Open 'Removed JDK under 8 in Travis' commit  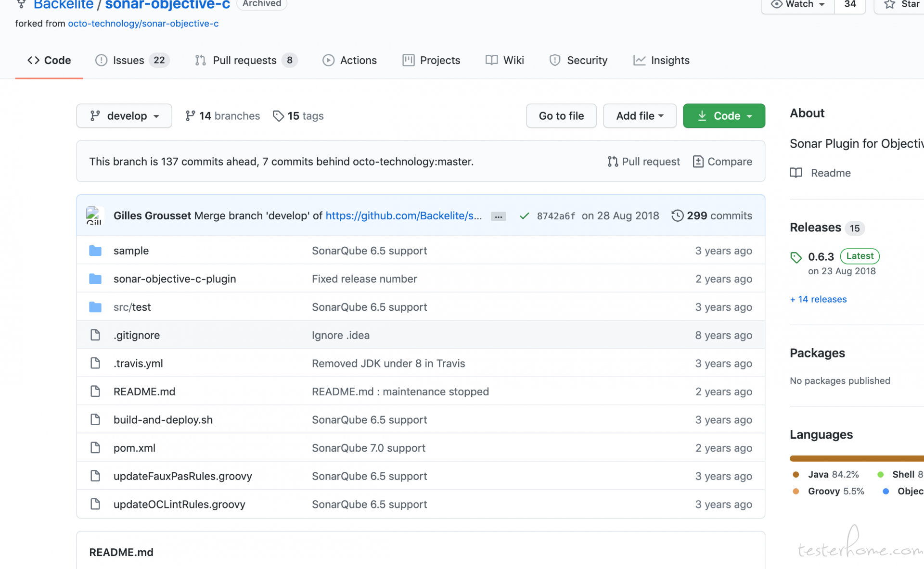tap(388, 363)
